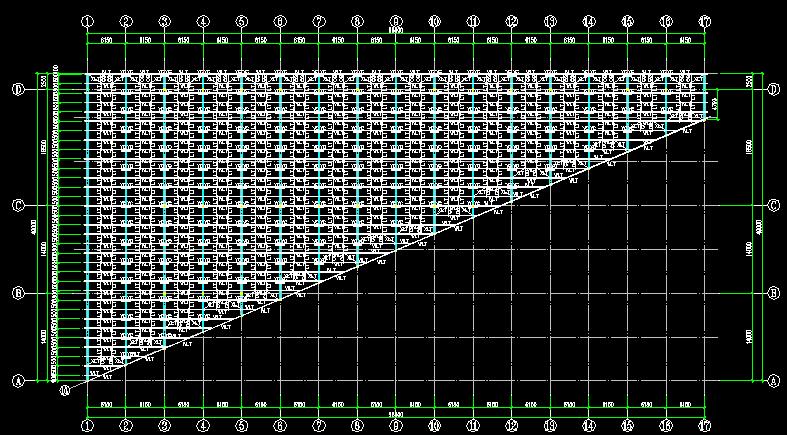The image size is (787, 435).
Task: Select the slanted 1/A axis bubble
Action: (65, 391)
